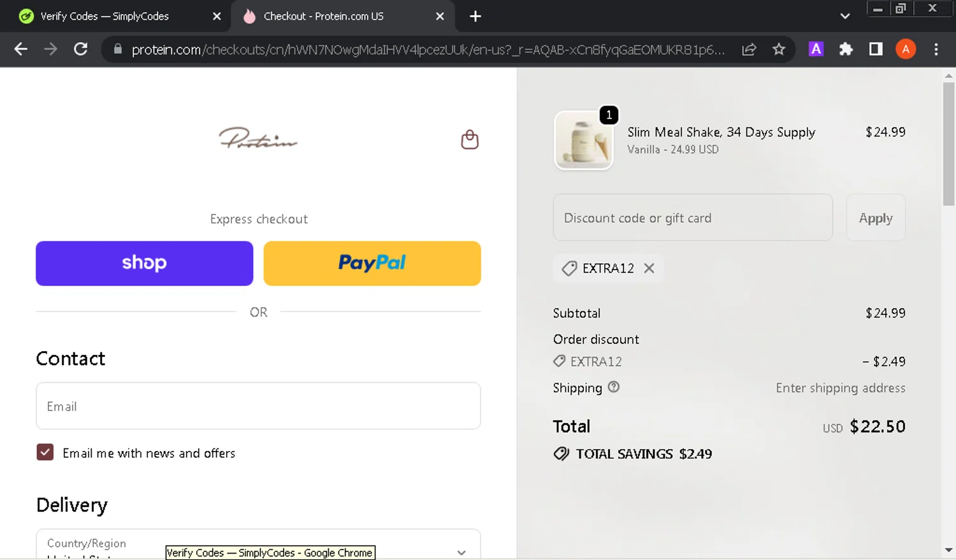Viewport: 956px width, 560px height.
Task: Open the tab search dropdown arrow
Action: point(845,17)
